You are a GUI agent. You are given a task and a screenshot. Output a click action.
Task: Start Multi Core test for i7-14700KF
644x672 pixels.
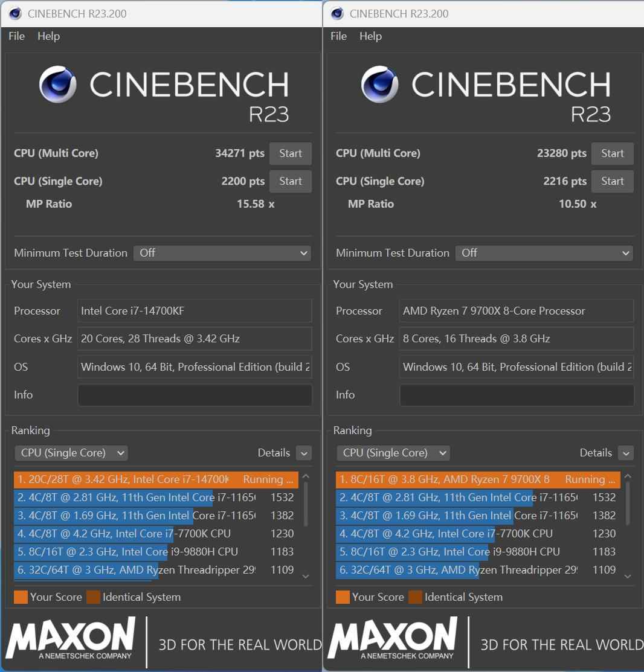(x=290, y=153)
